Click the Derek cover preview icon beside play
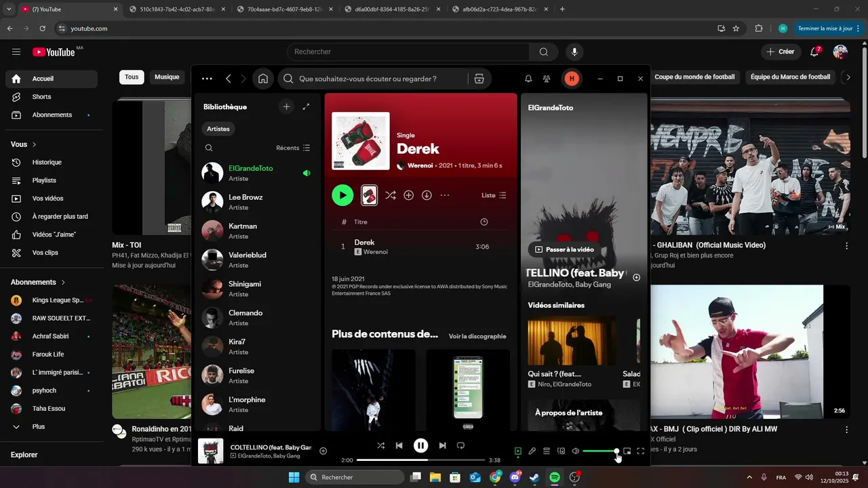868x488 pixels. tap(369, 195)
